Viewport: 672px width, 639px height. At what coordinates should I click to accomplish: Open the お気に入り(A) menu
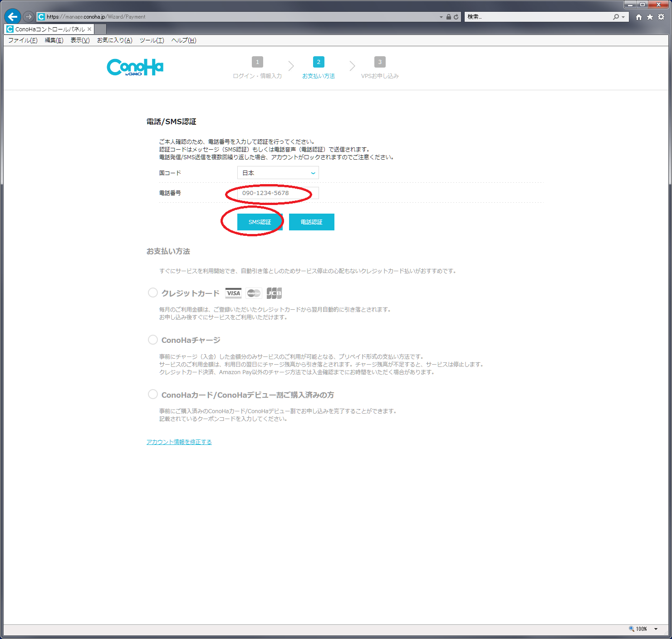pos(114,40)
